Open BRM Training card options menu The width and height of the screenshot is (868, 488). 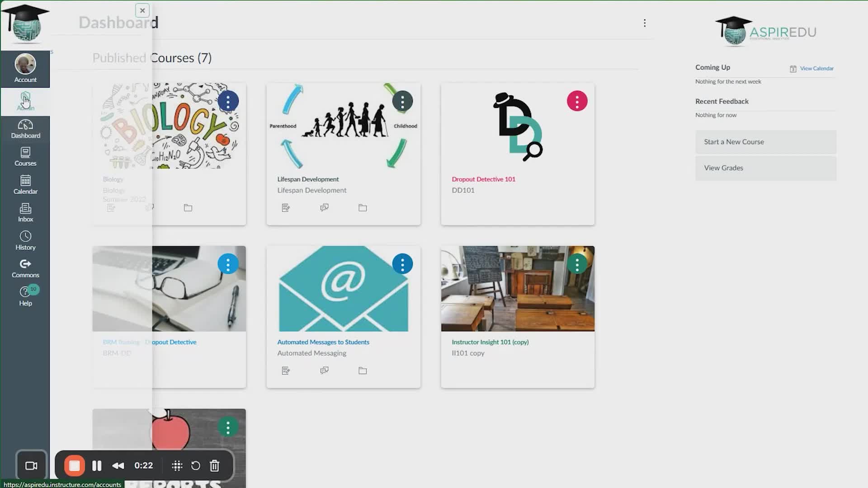[228, 264]
